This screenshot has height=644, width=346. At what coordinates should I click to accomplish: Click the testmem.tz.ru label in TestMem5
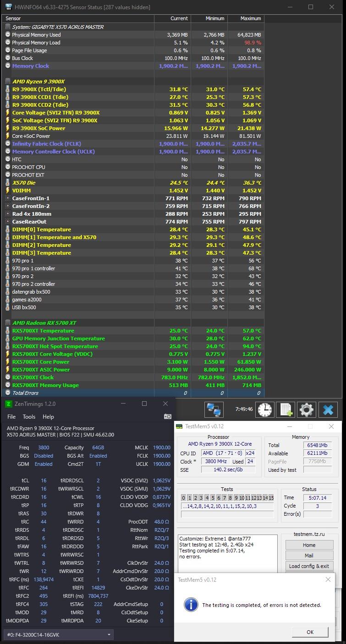pos(309,534)
